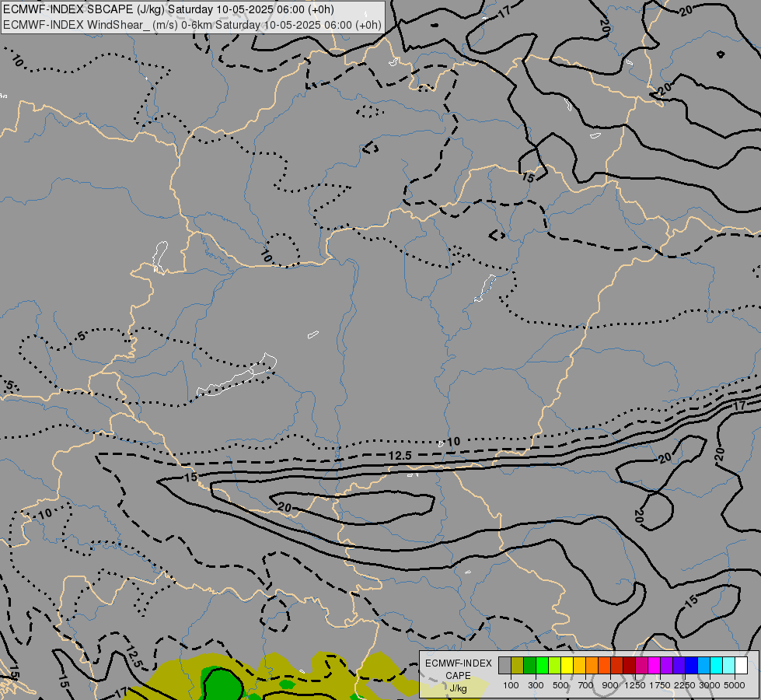Click the 'CAPE' word in the legend box
The height and width of the screenshot is (700, 761).
coord(458,676)
